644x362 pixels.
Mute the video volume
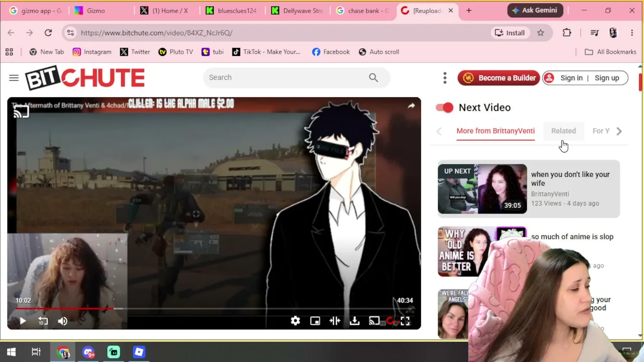[62, 321]
